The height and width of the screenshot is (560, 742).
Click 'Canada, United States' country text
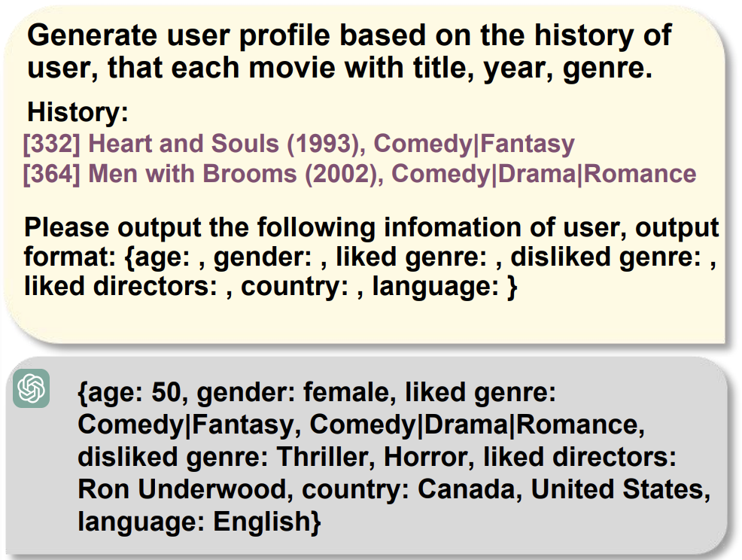[x=564, y=489]
